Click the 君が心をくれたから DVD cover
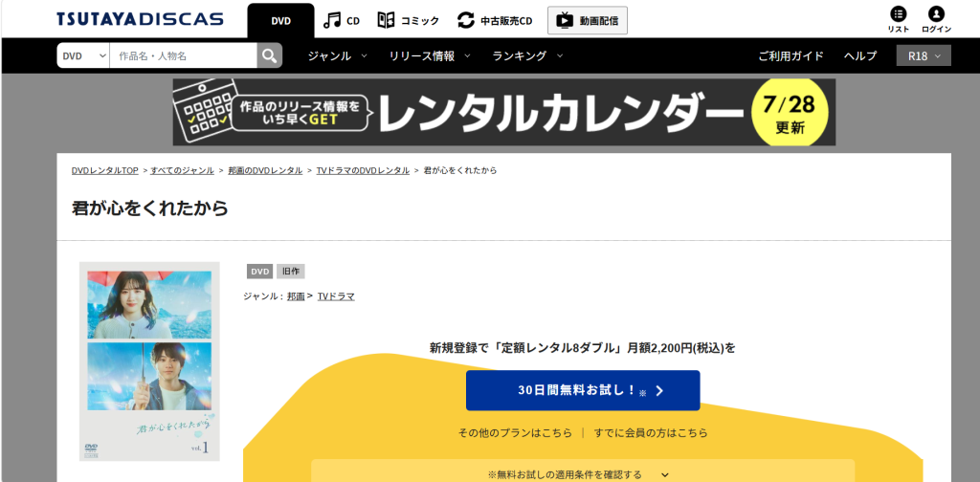This screenshot has height=482, width=980. [x=149, y=361]
